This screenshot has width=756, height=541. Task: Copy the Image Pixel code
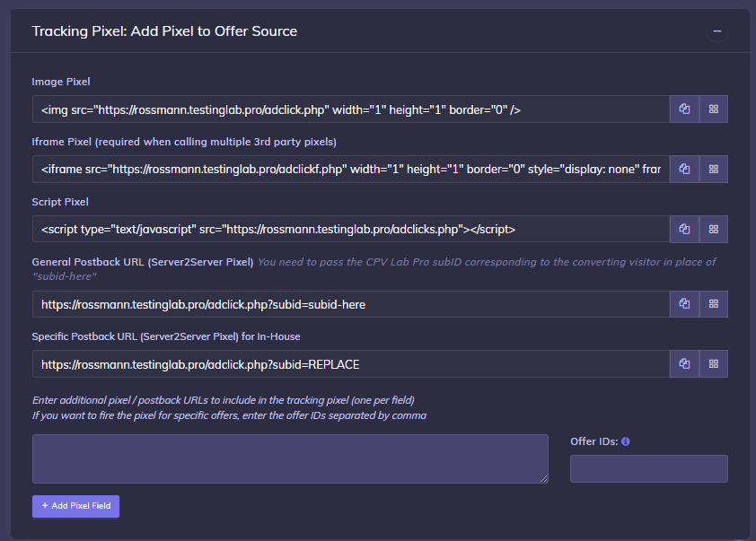(684, 109)
